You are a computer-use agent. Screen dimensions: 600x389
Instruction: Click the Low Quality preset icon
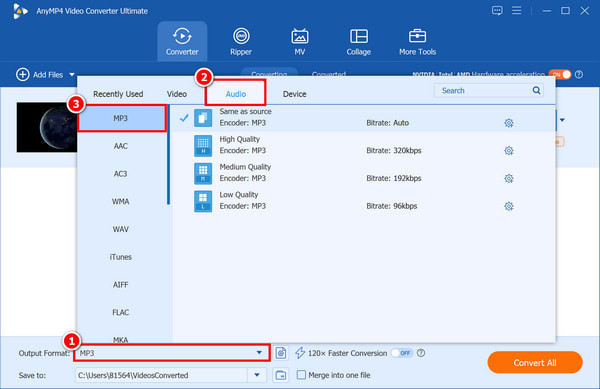click(x=203, y=201)
